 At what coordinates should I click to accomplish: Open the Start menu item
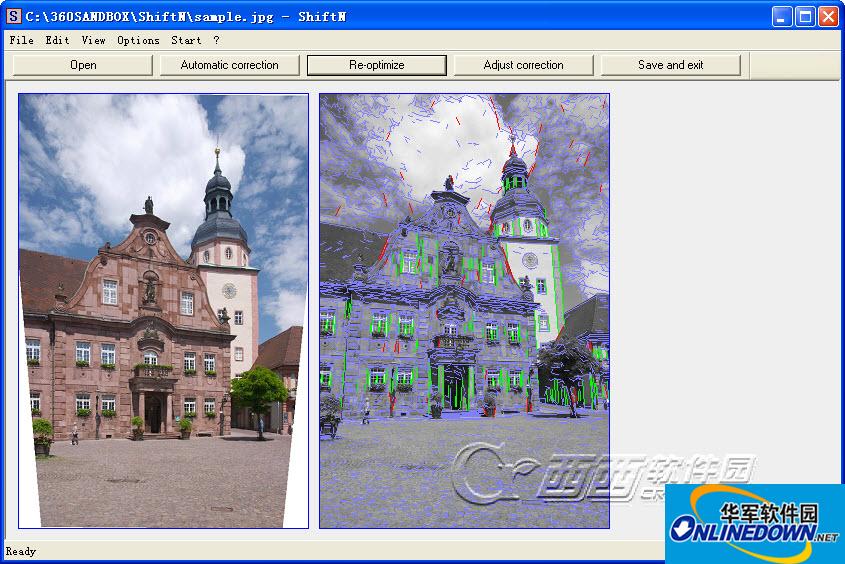(186, 40)
